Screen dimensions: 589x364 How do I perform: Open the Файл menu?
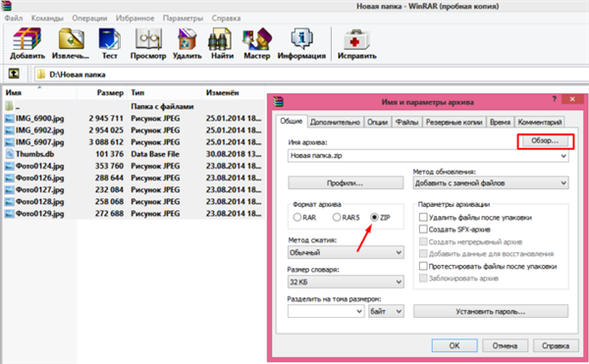click(14, 18)
